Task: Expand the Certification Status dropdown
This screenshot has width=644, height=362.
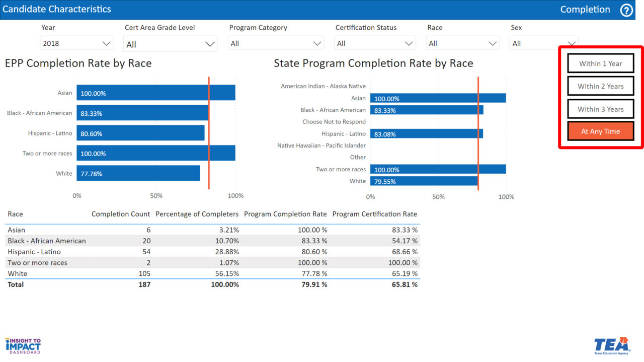Action: coord(375,43)
